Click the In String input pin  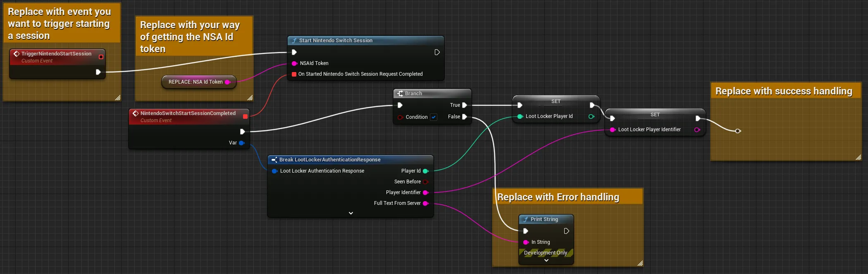526,242
